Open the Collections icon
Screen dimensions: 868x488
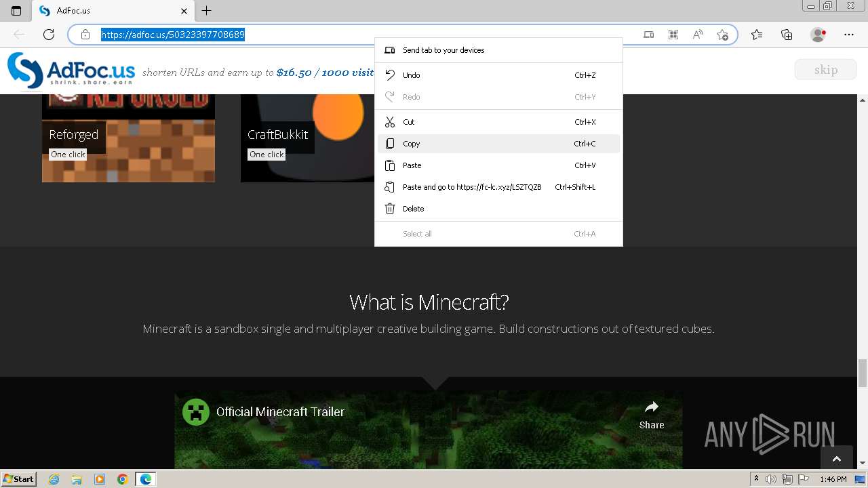tap(787, 35)
